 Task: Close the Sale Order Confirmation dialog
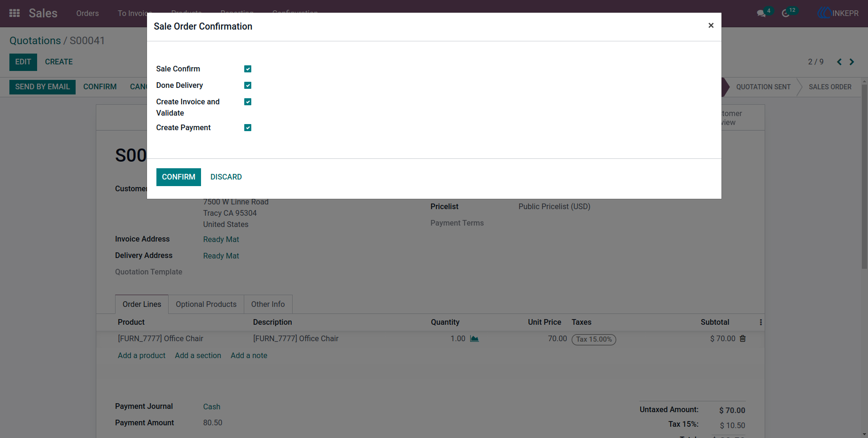711,25
